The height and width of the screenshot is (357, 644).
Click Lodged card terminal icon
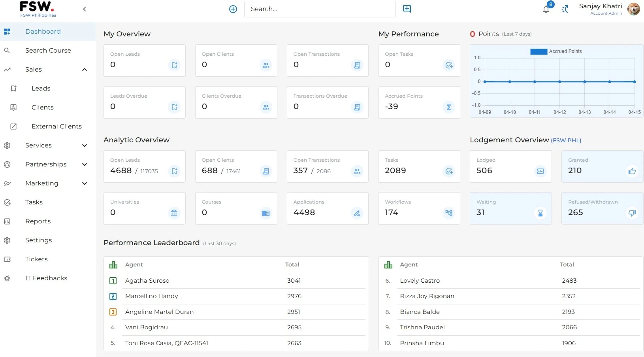point(540,171)
